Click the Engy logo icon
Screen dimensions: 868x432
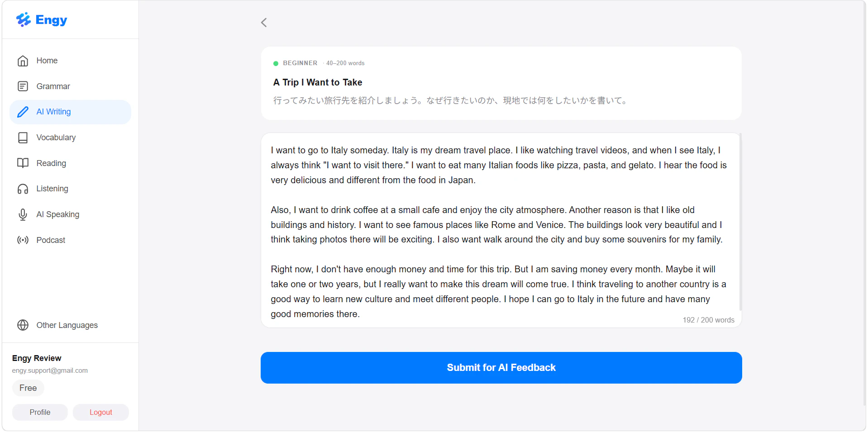pyautogui.click(x=24, y=19)
